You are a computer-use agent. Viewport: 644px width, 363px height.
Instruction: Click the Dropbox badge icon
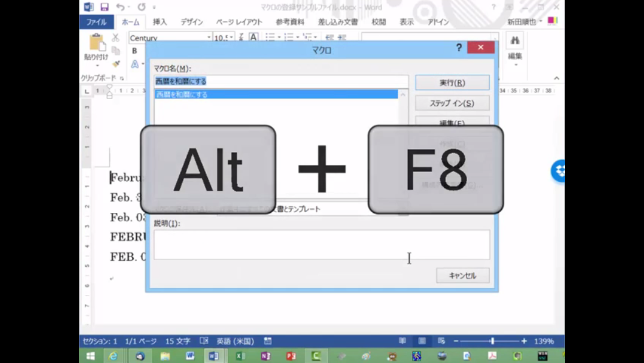[x=558, y=171]
